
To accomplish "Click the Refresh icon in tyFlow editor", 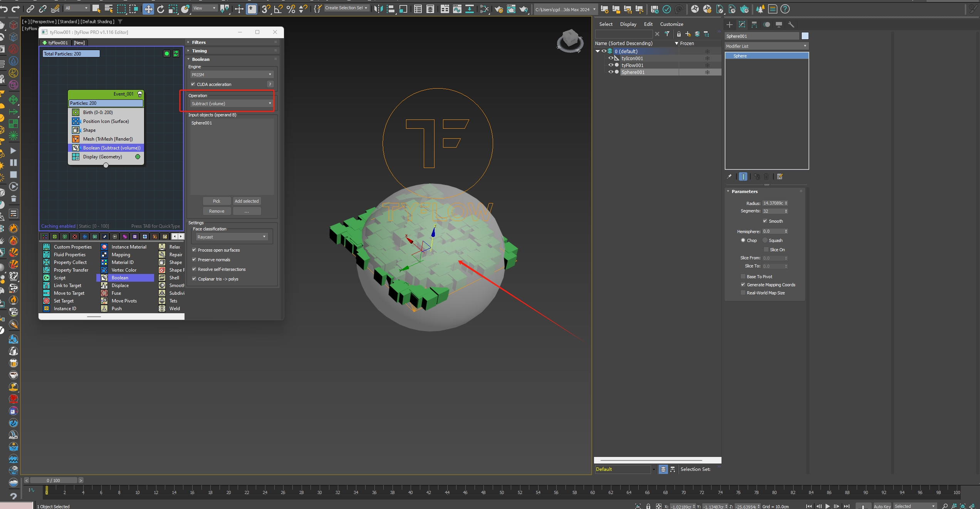I will coord(176,54).
